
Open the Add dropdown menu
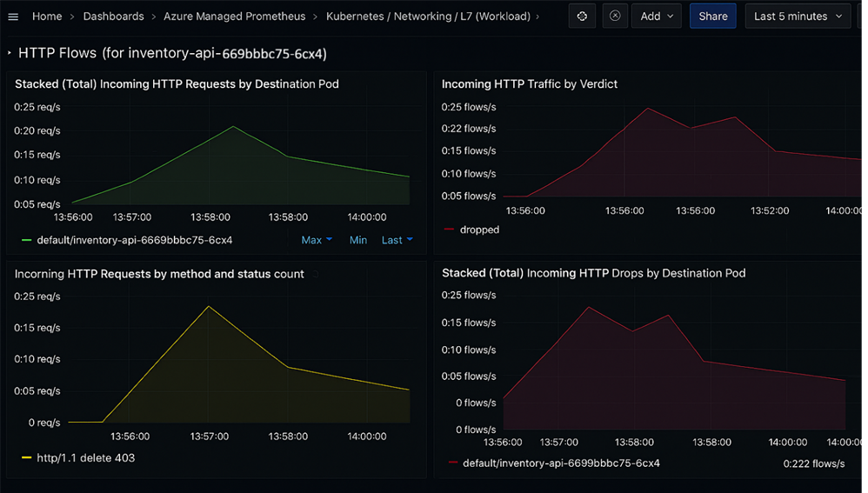tap(657, 17)
